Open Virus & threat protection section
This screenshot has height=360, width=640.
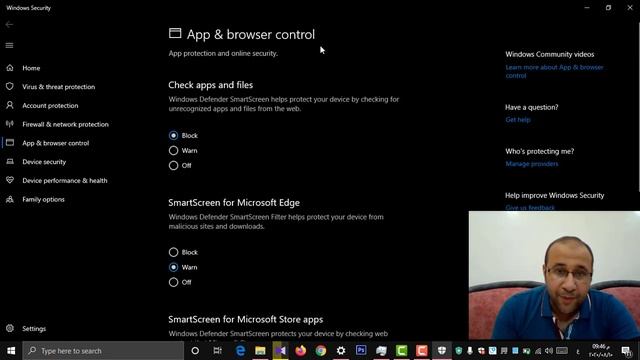coord(58,87)
